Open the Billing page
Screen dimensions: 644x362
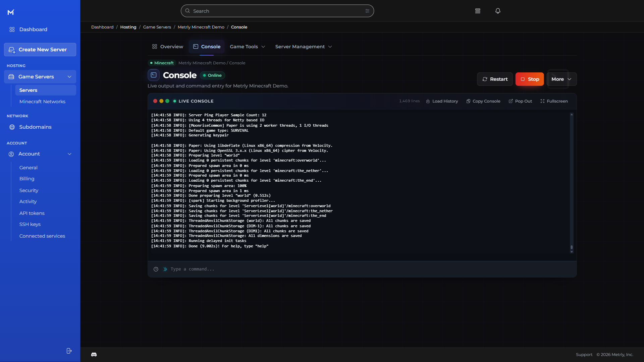(27, 179)
